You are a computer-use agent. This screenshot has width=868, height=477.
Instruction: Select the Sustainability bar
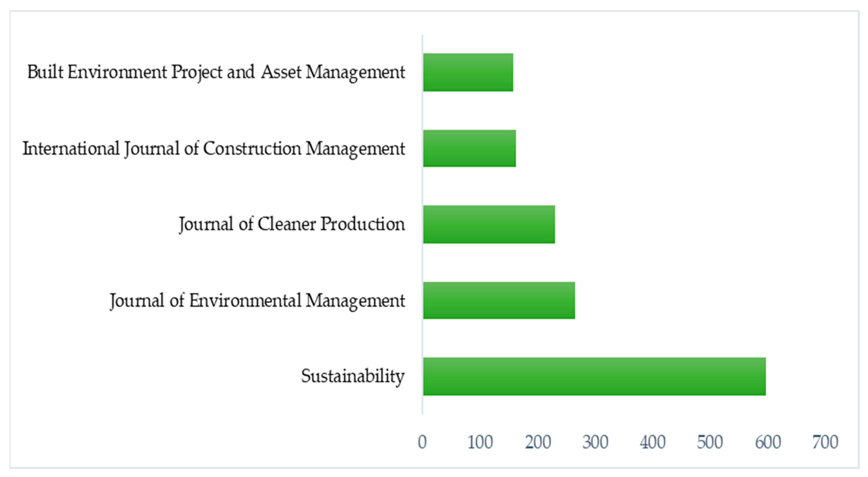tap(594, 376)
